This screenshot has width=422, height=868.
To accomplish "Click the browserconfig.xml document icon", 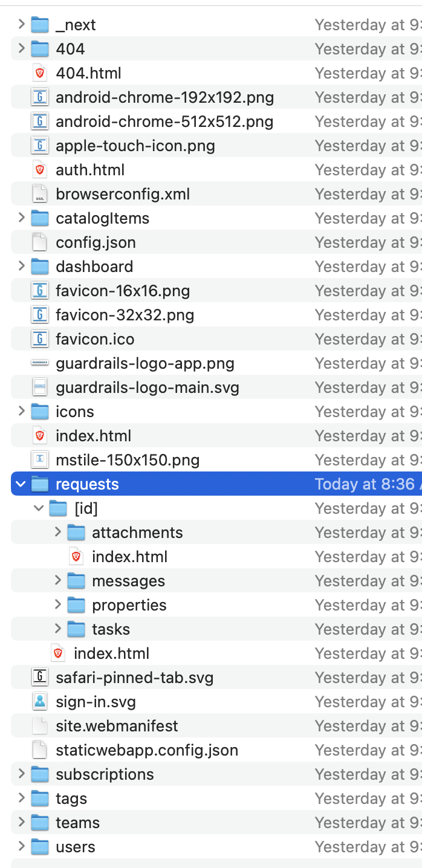I will point(40,194).
